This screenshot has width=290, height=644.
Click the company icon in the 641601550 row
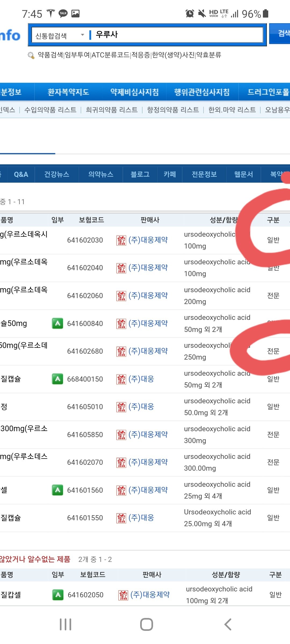pyautogui.click(x=121, y=518)
